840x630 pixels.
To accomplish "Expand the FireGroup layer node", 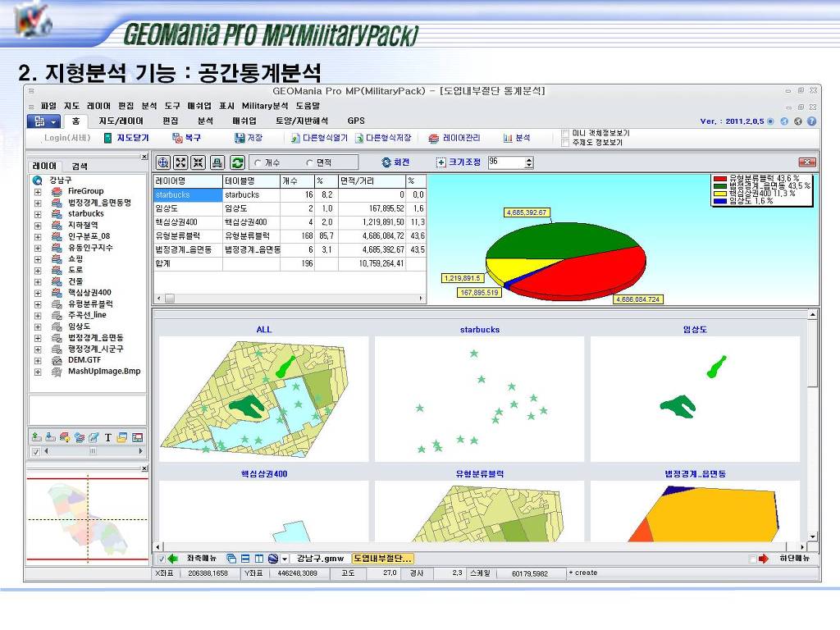I will click(x=37, y=191).
